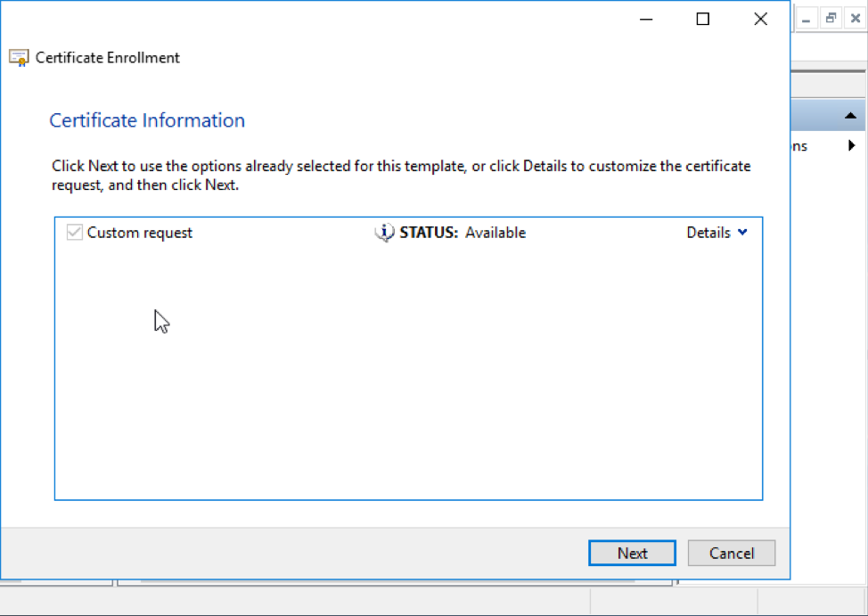Click the checked box before Custom request
Screen dimensions: 868x616
pyautogui.click(x=74, y=233)
